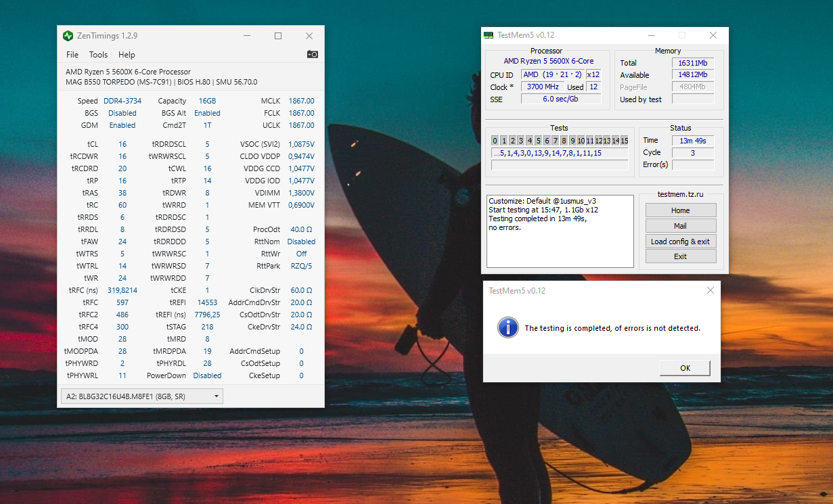The width and height of the screenshot is (833, 504).
Task: Click the Cmd2T 1T value
Action: tap(207, 125)
